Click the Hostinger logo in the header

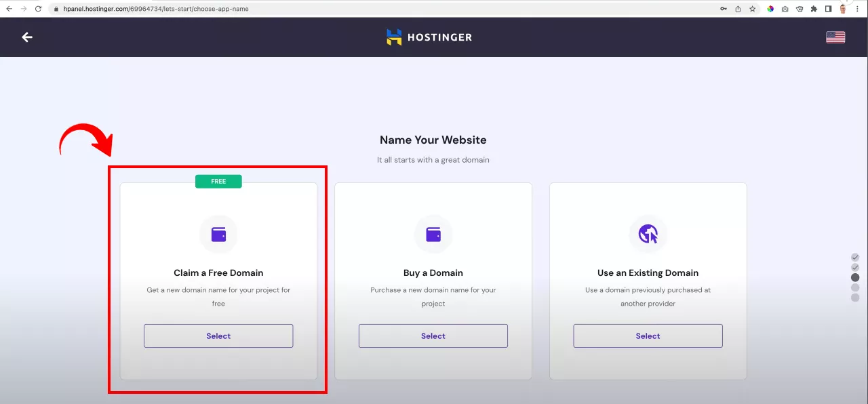(429, 37)
